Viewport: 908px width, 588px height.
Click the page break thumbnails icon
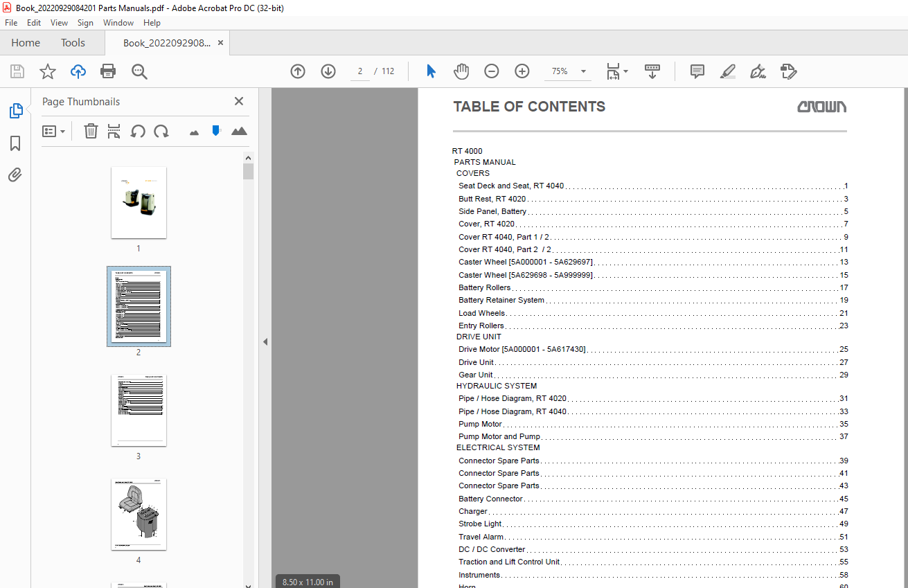114,131
